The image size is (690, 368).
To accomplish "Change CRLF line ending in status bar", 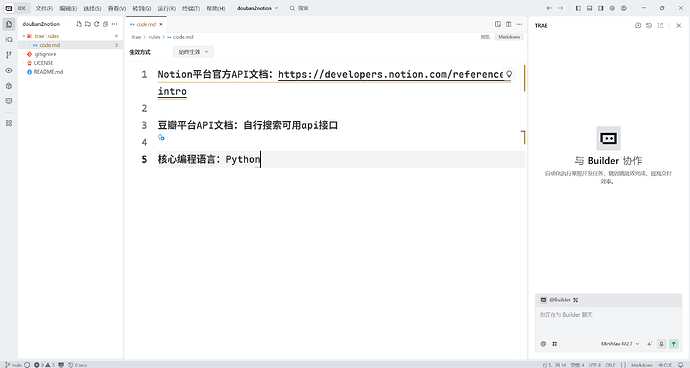I will tap(610, 365).
